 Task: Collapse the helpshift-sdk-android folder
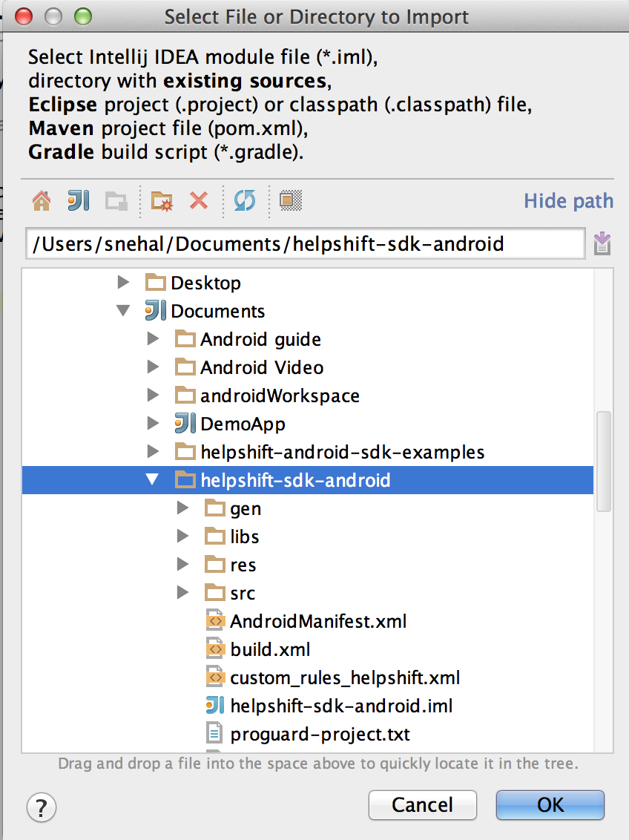point(153,480)
